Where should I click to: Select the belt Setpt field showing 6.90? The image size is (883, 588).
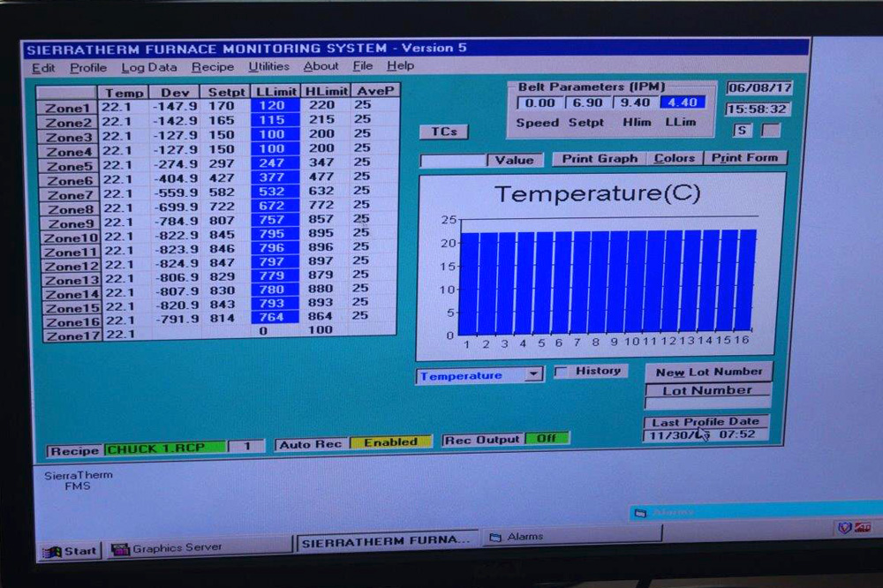tap(587, 103)
